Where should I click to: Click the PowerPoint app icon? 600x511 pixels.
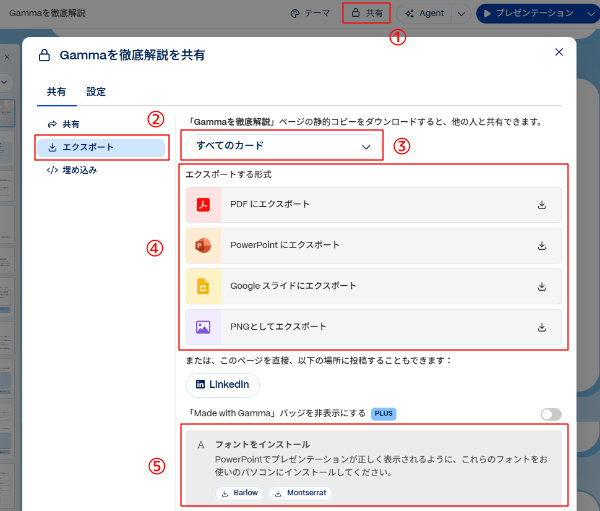coord(203,245)
